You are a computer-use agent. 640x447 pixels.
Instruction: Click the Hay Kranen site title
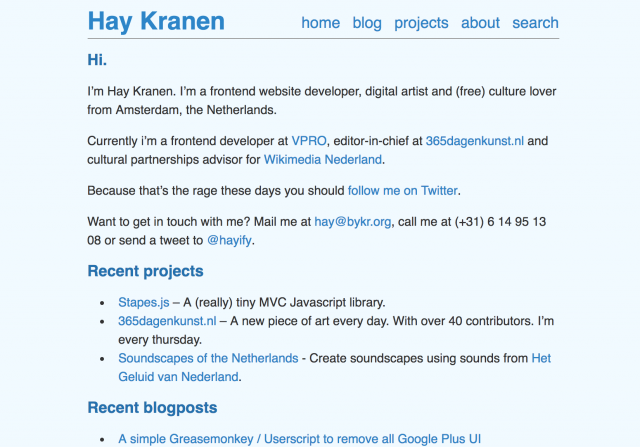click(156, 21)
